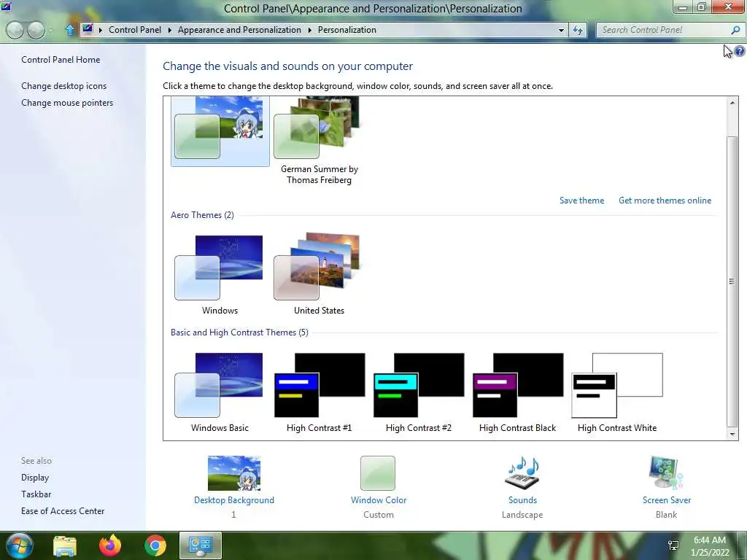Click the Desktop Background text link
The image size is (747, 560).
click(x=234, y=500)
